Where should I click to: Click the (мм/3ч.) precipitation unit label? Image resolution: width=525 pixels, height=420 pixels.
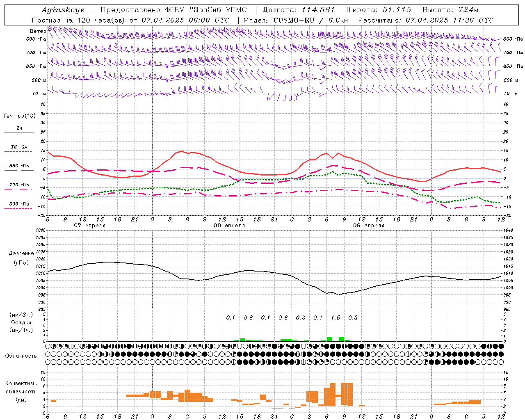(21, 315)
